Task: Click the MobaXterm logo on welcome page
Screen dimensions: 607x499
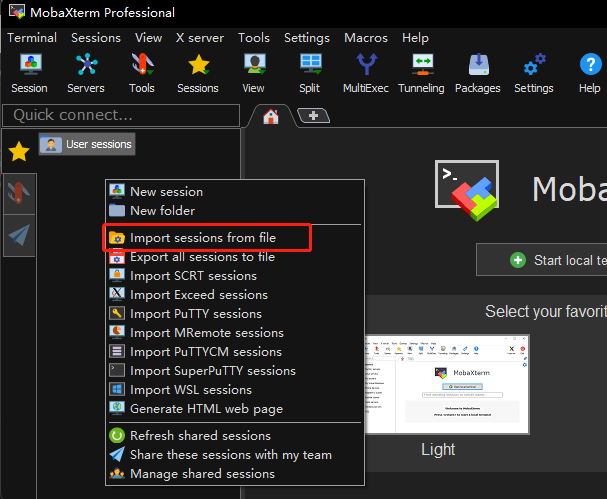Action: [467, 190]
